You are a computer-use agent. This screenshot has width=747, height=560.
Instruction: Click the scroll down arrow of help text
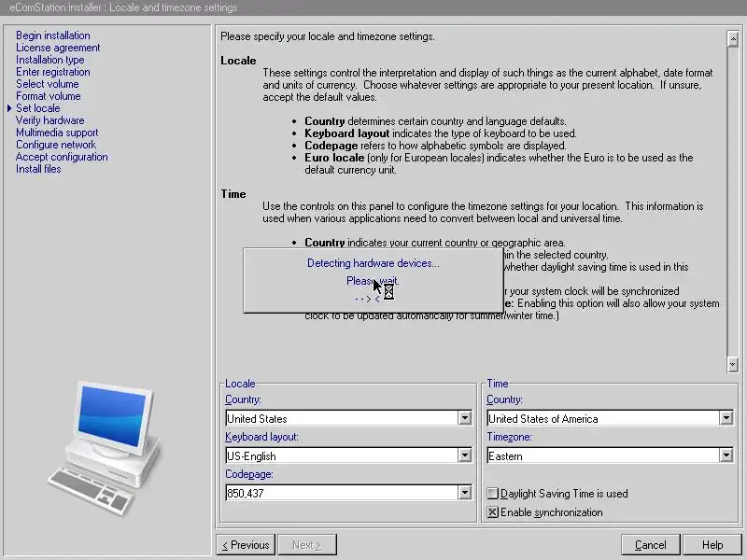(733, 364)
